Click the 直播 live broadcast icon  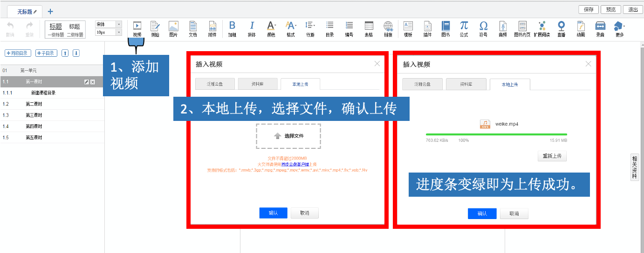(562, 26)
